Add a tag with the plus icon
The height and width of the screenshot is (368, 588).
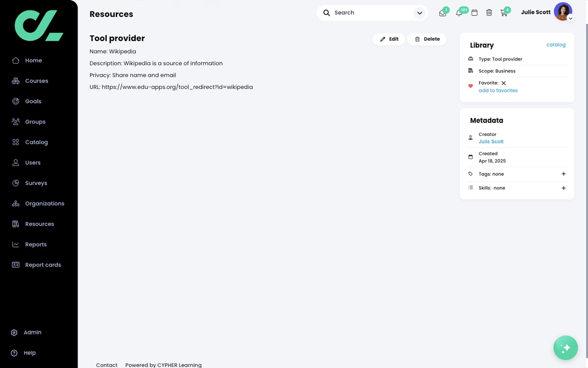(563, 174)
